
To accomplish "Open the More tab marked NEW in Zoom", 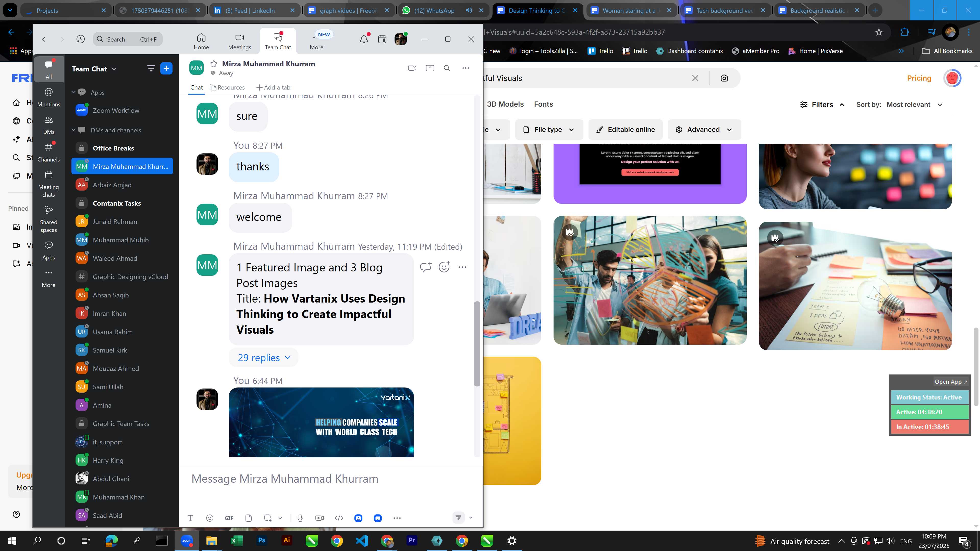I will [x=316, y=41].
